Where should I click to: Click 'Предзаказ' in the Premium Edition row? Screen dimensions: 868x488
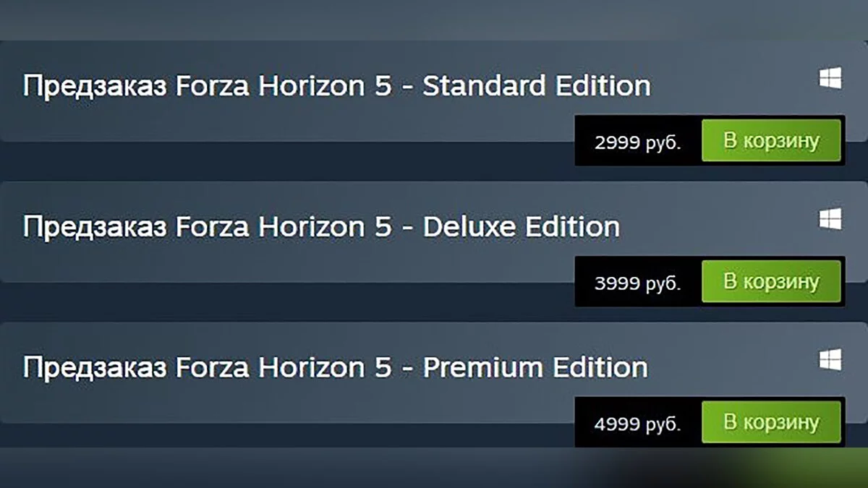point(89,368)
